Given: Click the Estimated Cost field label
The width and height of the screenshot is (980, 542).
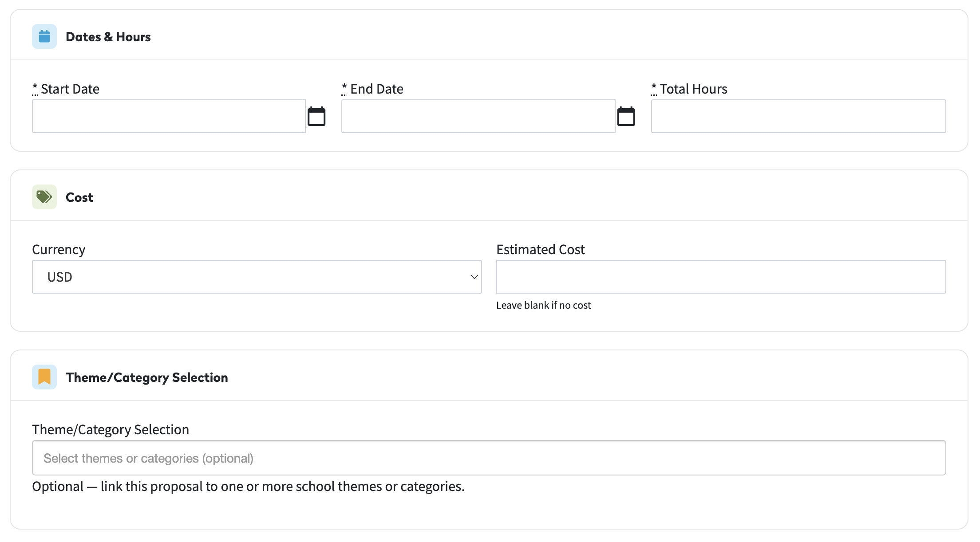Looking at the screenshot, I should (x=541, y=250).
